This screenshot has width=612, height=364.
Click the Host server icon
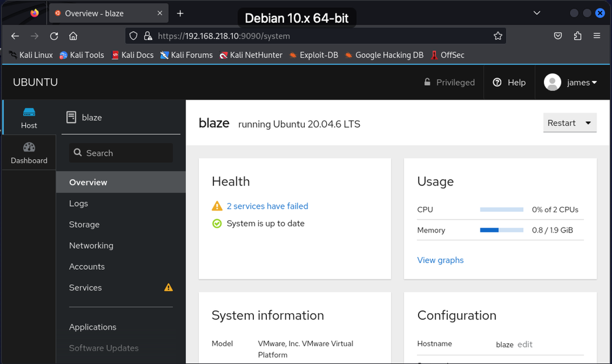[x=29, y=113]
